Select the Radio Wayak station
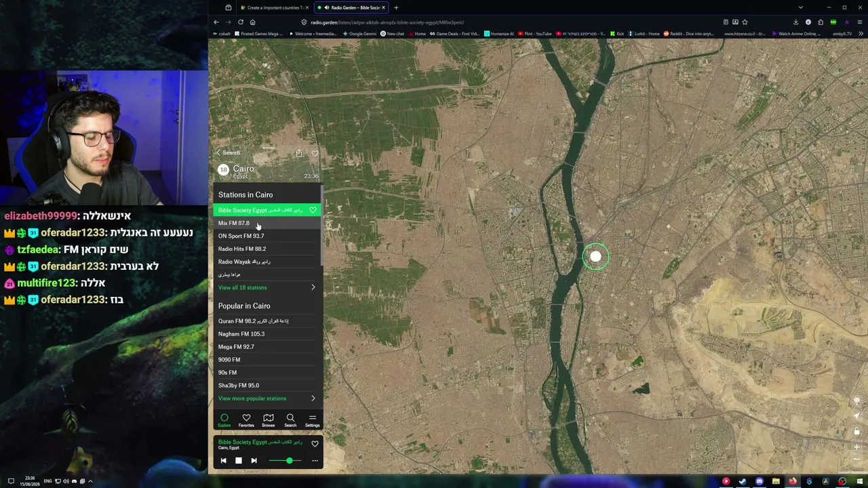This screenshot has height=488, width=868. click(267, 262)
